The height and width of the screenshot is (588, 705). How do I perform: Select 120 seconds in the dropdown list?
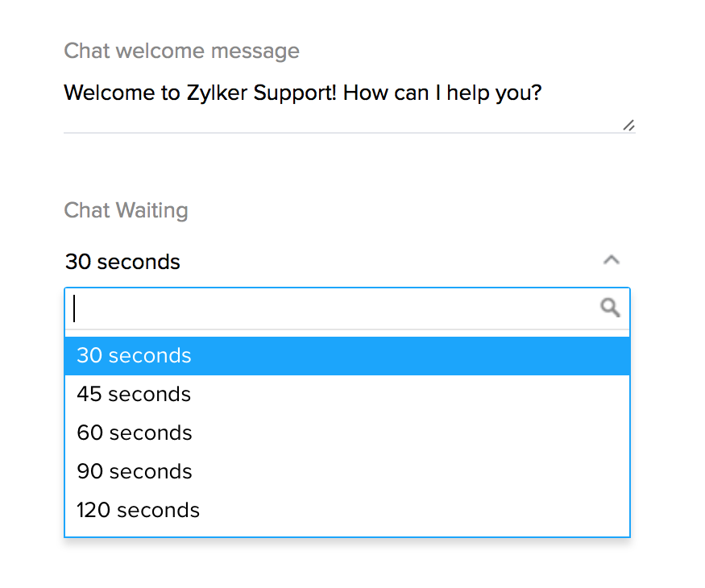pos(138,511)
